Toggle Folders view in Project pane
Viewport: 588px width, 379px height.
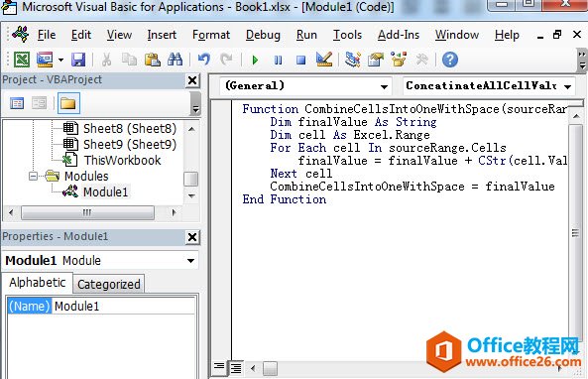[x=68, y=103]
